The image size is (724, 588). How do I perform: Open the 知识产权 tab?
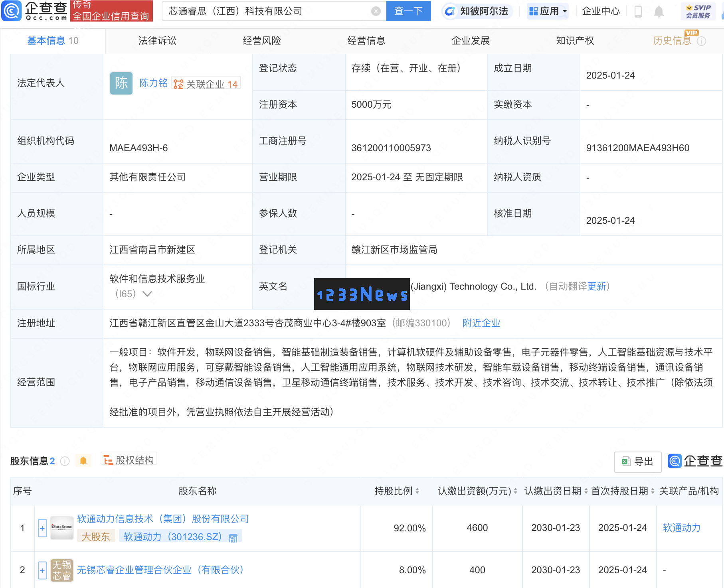(x=575, y=41)
